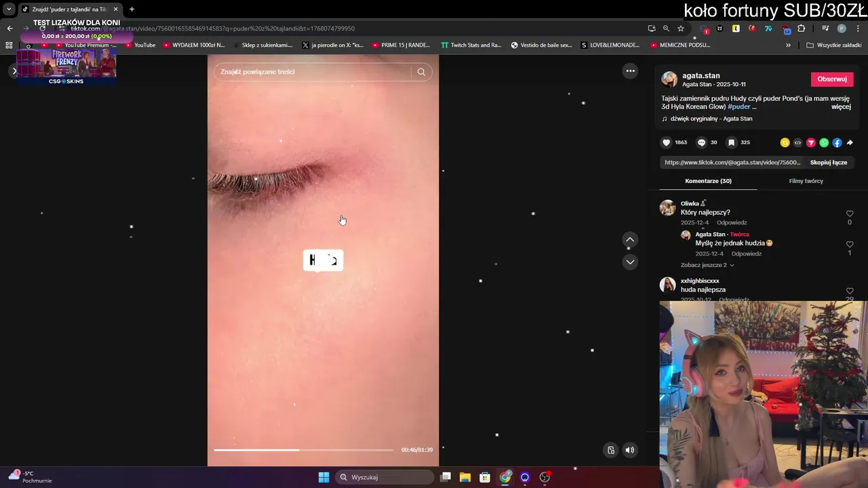Open Twitch Stats and Ra... bookmark

tap(471, 45)
